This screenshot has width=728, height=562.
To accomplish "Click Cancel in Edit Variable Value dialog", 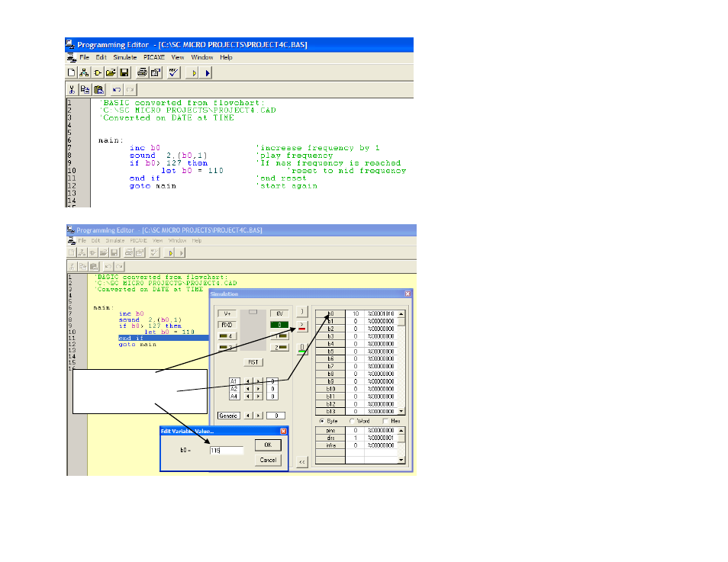I will (x=268, y=460).
